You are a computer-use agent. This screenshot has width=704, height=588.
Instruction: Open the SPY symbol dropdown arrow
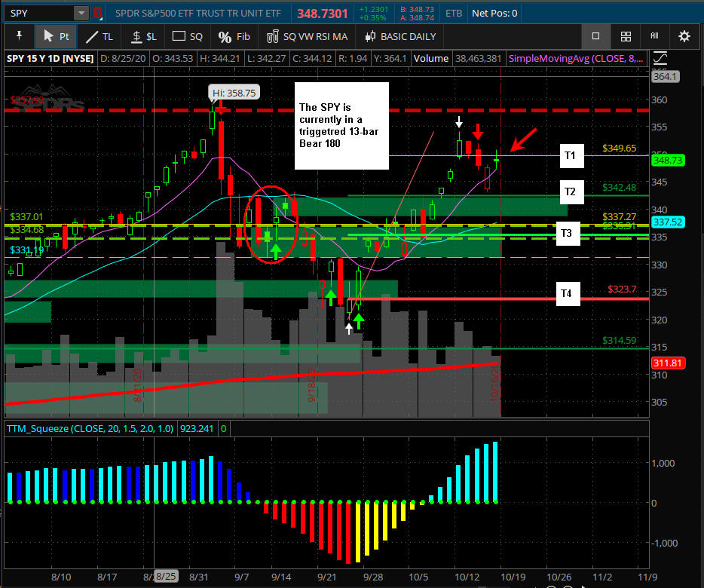(81, 13)
